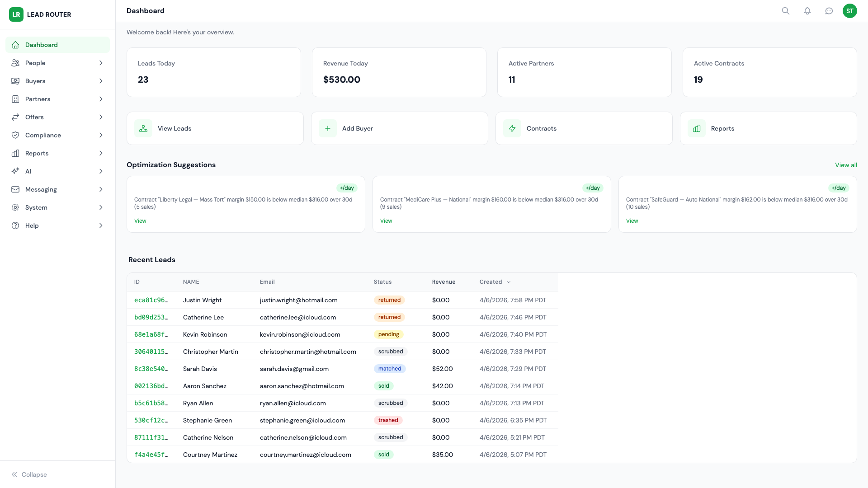Open the notifications bell
868x488 pixels.
click(x=808, y=11)
